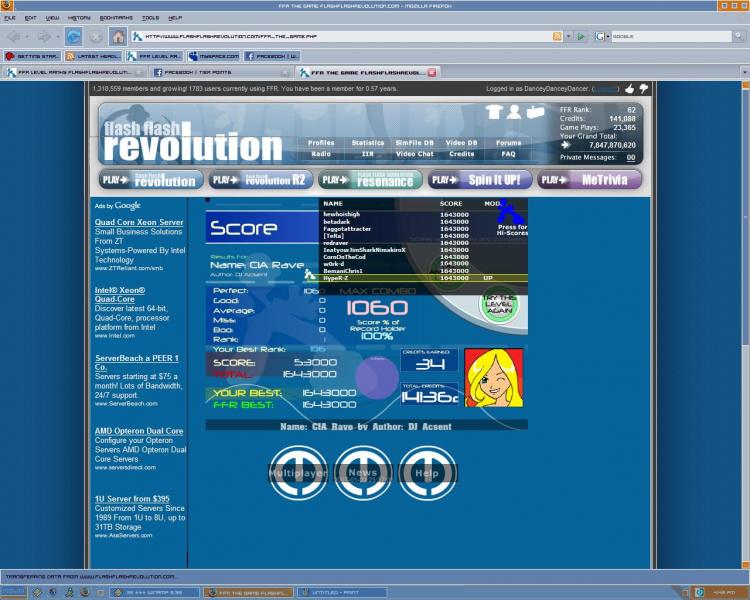Screen dimensions: 750x600
Task: Open the FAQ nav link
Action: [508, 154]
